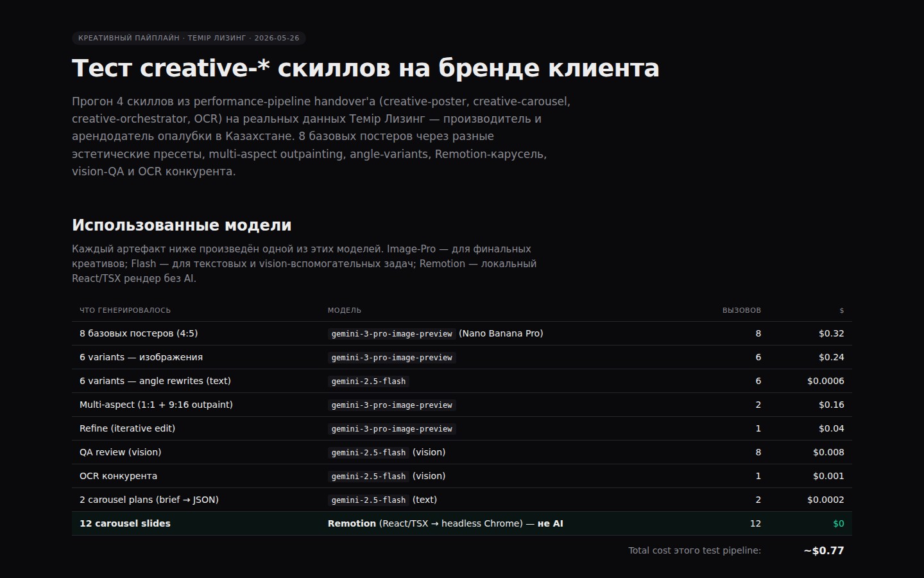Click the 'Remotion (React/TSX → headless Chrome)' cell
The width and height of the screenshot is (924, 578).
[x=445, y=523]
